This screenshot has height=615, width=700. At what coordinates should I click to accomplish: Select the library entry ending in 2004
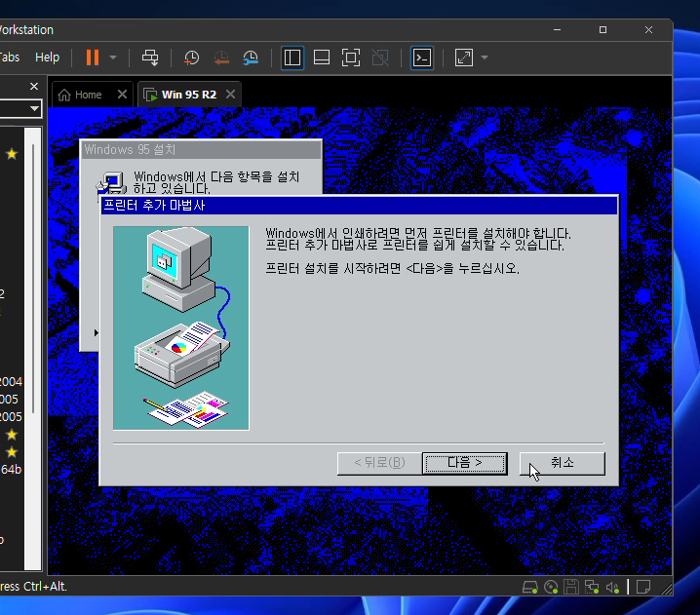coord(11,382)
